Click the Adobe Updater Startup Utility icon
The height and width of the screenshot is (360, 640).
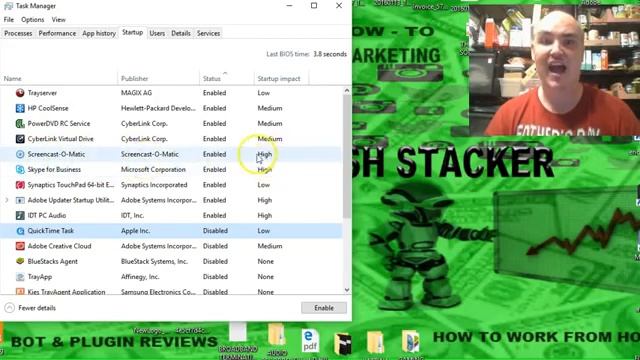(20, 200)
